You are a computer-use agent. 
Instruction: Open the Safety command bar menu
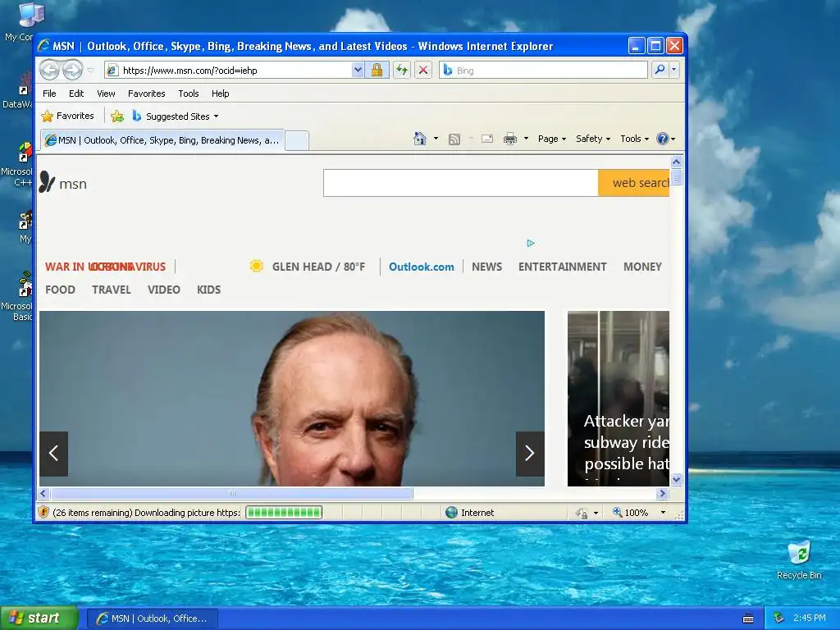[592, 139]
